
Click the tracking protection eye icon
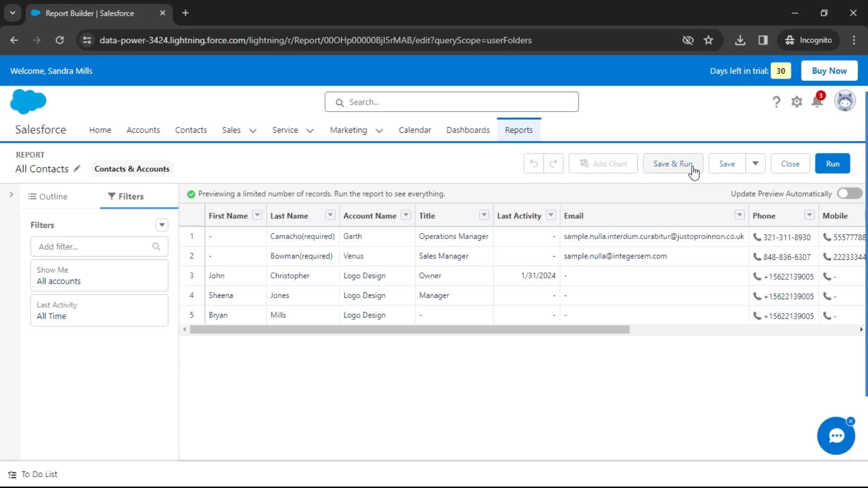tap(688, 40)
